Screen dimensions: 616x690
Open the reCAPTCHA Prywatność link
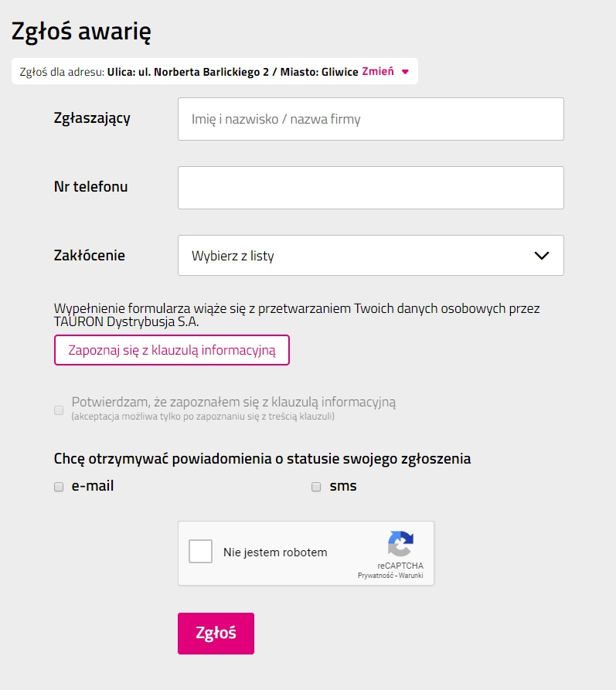point(375,576)
